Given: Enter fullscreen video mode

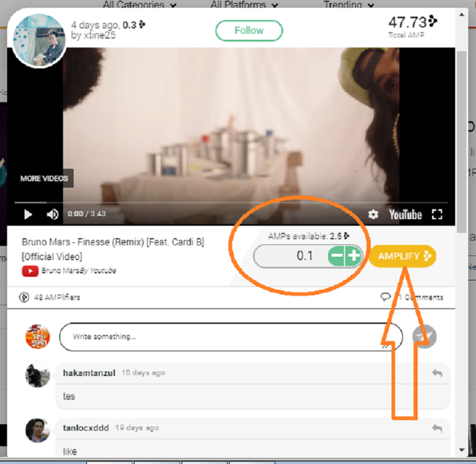Looking at the screenshot, I should pos(437,214).
